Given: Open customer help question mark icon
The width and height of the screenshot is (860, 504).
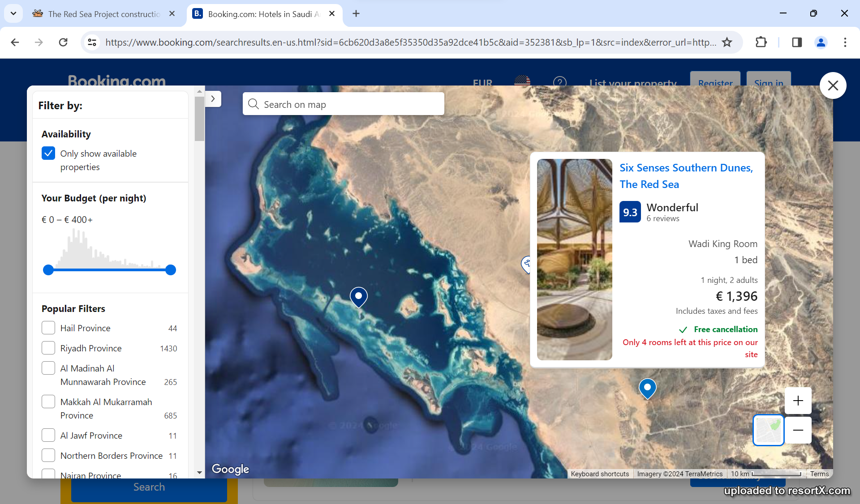Looking at the screenshot, I should click(x=560, y=81).
